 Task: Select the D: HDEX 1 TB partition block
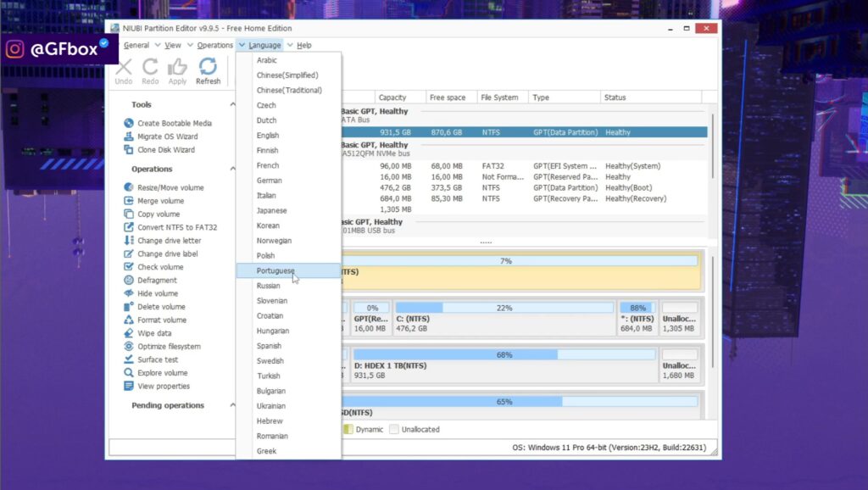click(x=504, y=365)
